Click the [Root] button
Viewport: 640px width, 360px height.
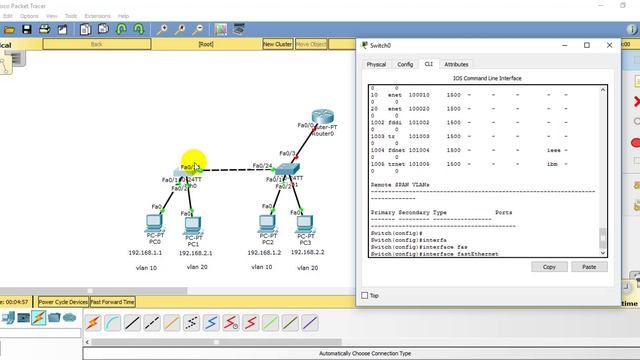[x=206, y=44]
